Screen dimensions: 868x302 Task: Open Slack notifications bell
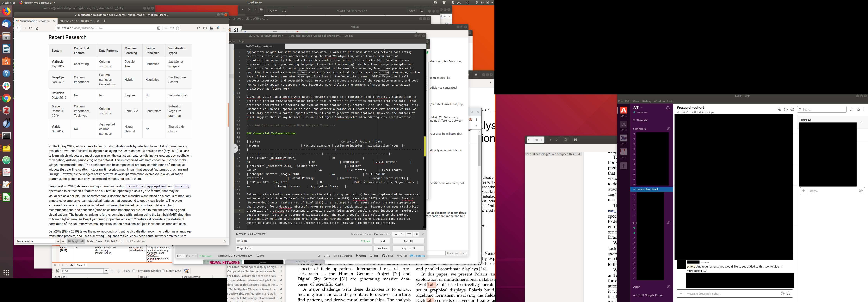[x=667, y=108]
